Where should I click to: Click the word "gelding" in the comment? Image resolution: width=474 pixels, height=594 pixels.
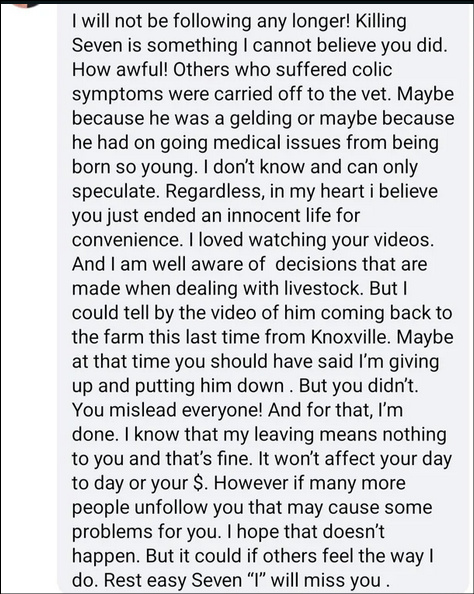(x=261, y=118)
